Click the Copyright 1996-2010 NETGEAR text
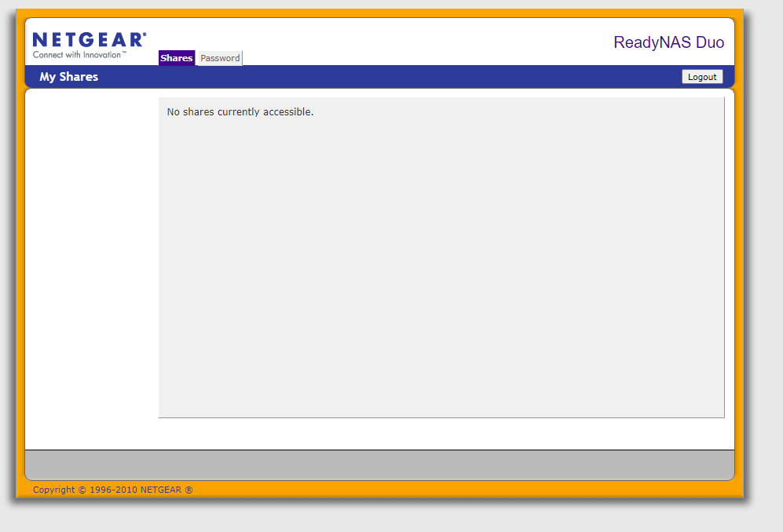The height and width of the screenshot is (532, 783). point(113,490)
